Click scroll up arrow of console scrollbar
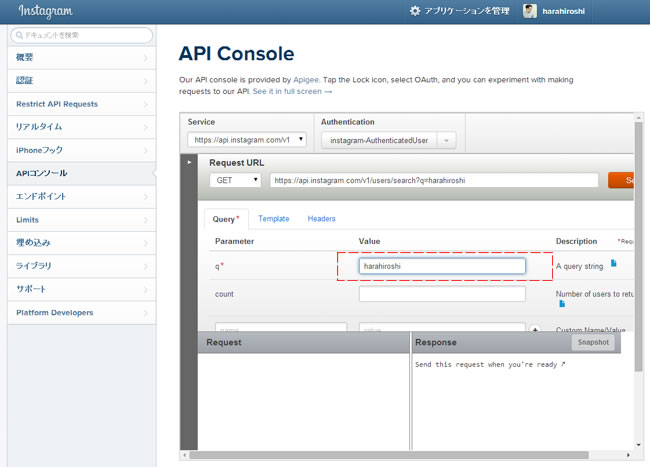Image resolution: width=650 pixels, height=467 pixels. [638, 118]
